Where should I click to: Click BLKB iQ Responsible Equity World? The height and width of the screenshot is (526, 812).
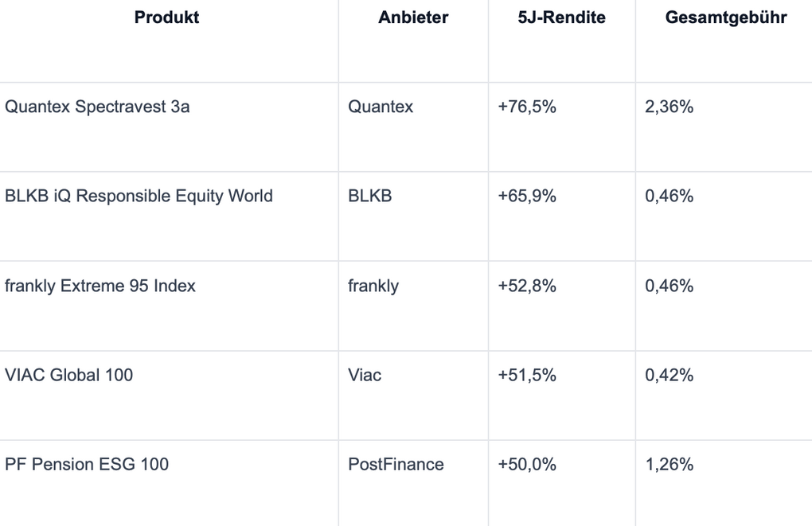[x=139, y=196]
